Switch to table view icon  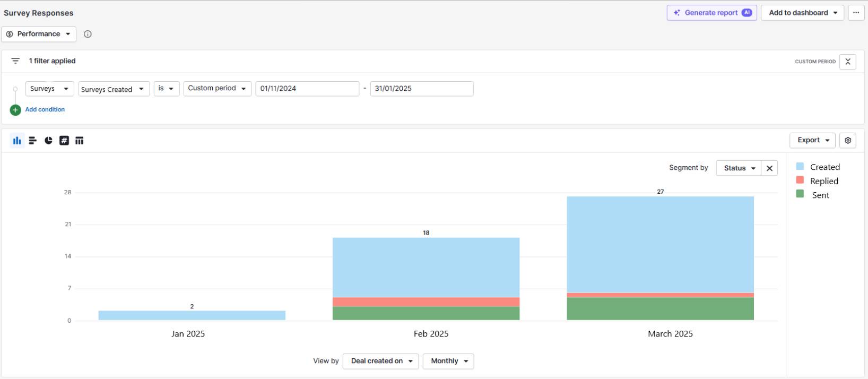point(80,141)
